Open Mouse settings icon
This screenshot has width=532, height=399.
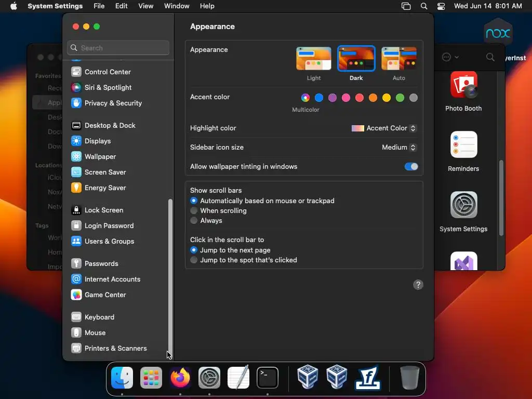[76, 333]
